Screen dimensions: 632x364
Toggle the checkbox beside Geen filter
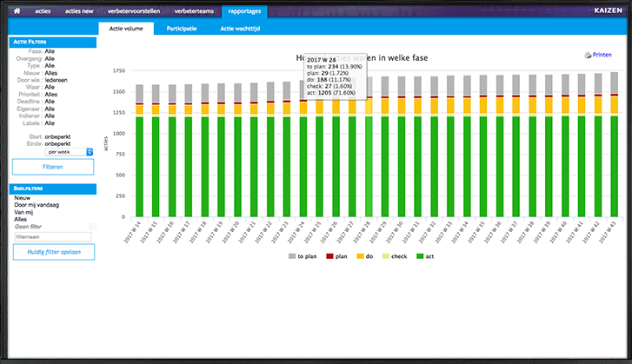(92, 226)
